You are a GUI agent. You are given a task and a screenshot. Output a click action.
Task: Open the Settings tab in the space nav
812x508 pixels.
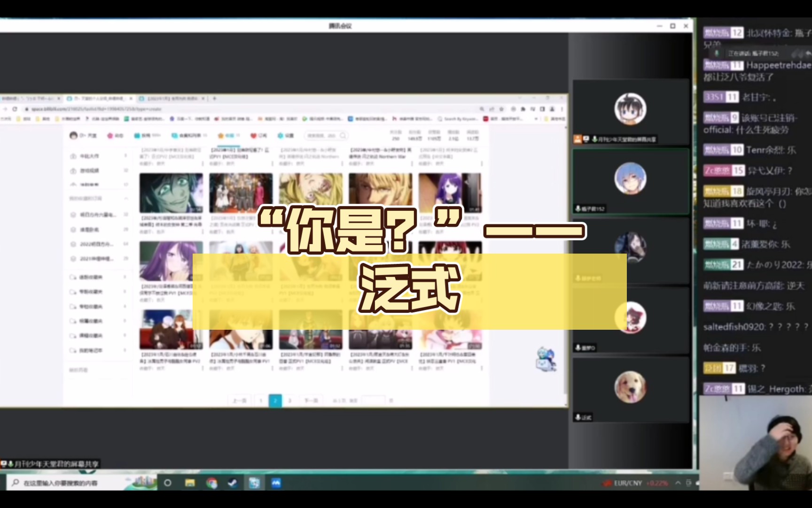[286, 135]
